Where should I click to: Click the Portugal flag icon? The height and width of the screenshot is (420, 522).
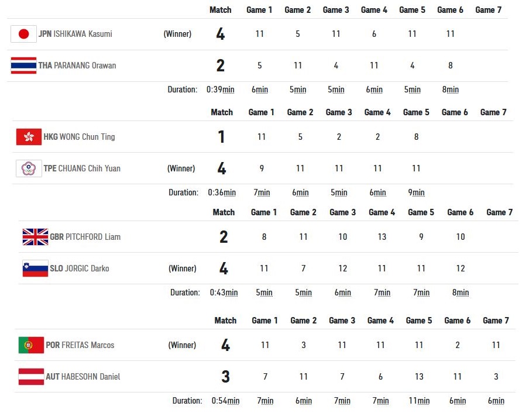coord(31,345)
